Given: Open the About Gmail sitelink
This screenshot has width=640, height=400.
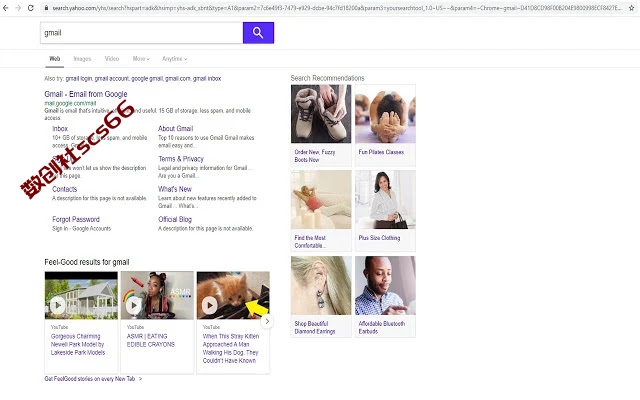Looking at the screenshot, I should [176, 129].
